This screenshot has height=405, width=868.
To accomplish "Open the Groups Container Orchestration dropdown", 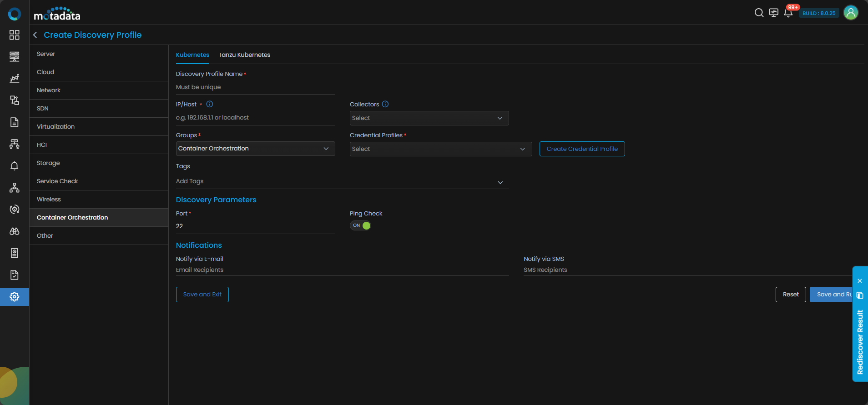I will [255, 149].
